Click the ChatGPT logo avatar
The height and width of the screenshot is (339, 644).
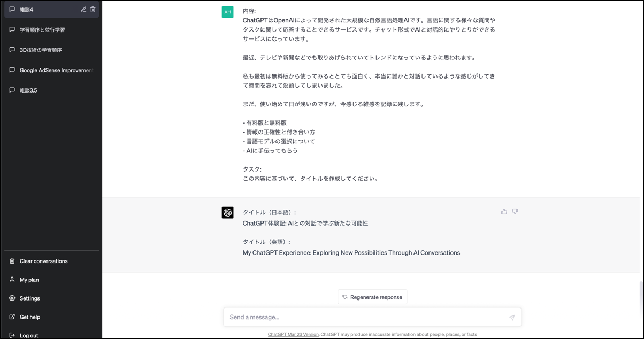point(227,213)
